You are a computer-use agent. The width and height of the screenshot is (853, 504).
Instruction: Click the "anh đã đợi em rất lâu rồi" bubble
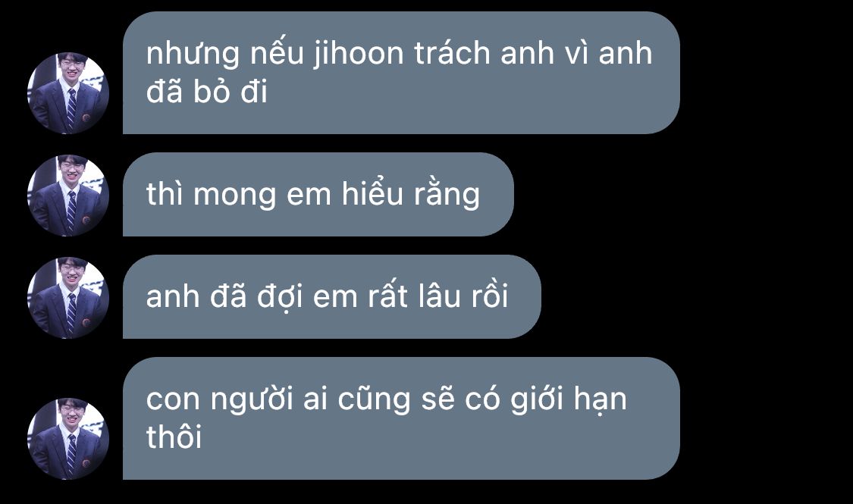(x=332, y=297)
